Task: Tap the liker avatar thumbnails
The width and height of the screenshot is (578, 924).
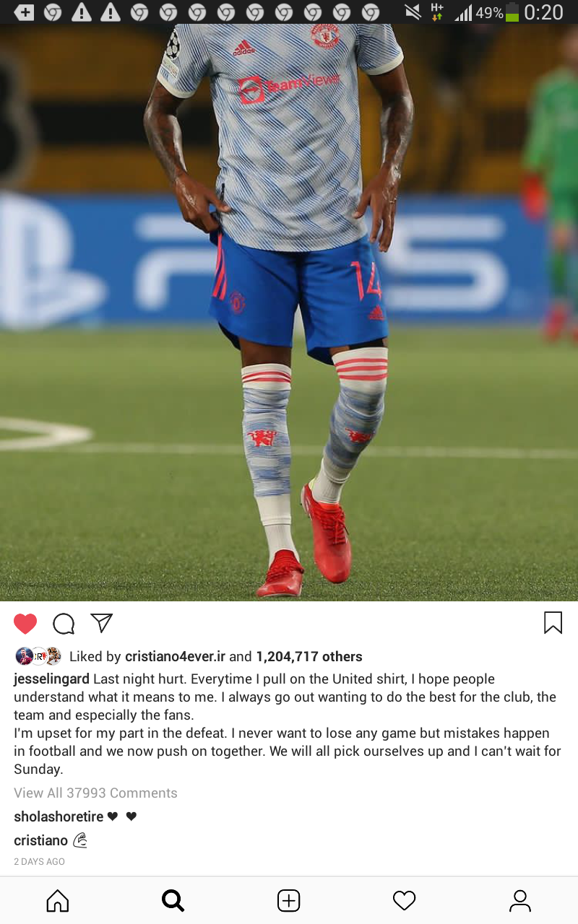Action: click(38, 656)
